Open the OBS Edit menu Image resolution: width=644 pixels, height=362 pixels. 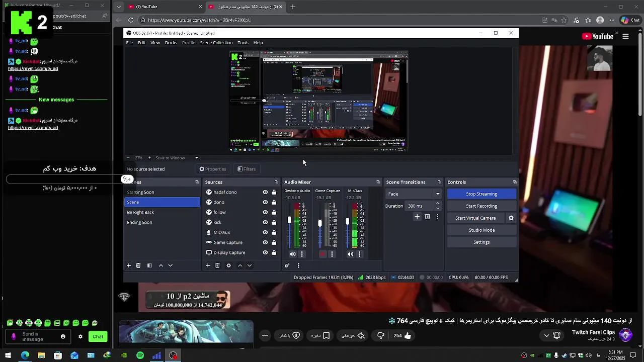tap(142, 43)
